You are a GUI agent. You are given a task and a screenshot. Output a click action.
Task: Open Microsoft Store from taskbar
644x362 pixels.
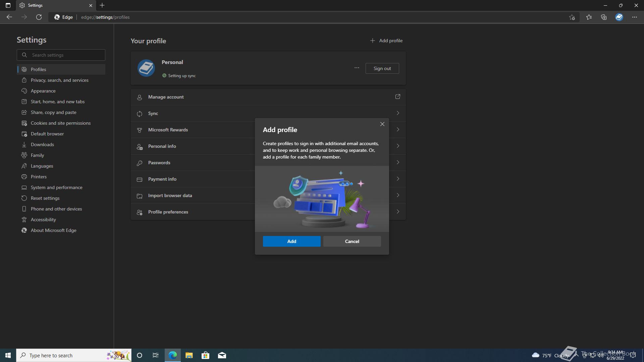tap(205, 355)
